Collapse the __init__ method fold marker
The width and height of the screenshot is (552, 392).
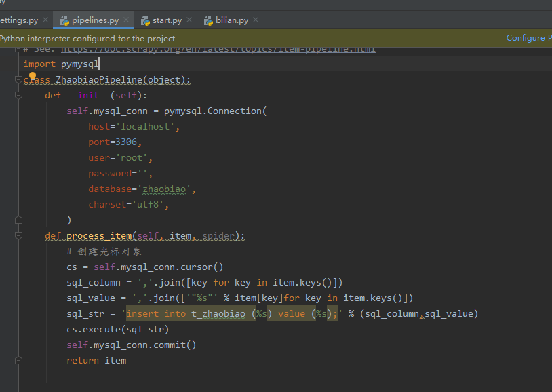[19, 95]
